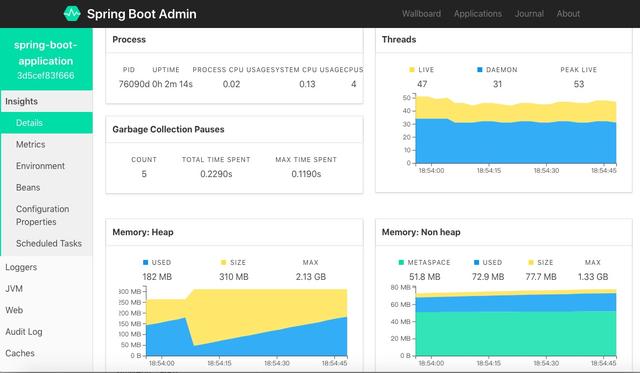The height and width of the screenshot is (373, 640).
Task: Click the Threads panel heading
Action: [x=399, y=40]
